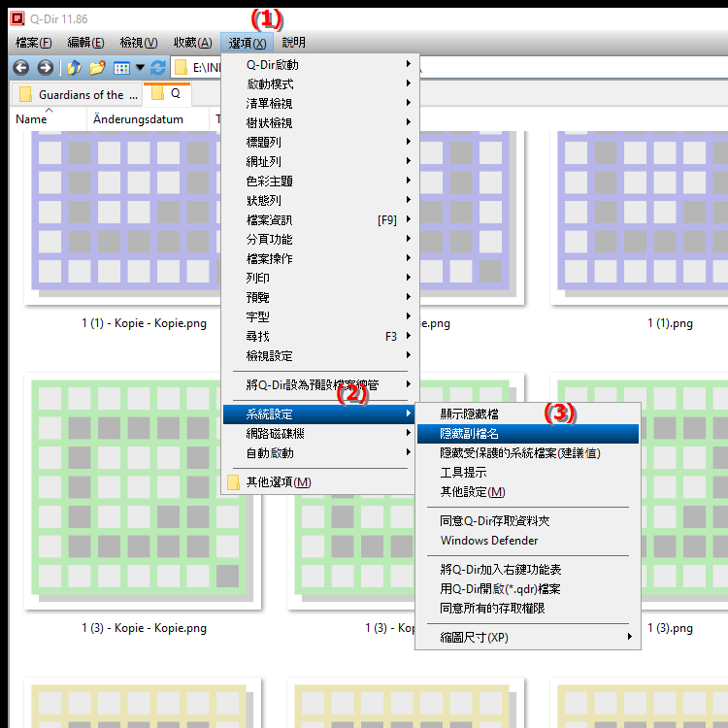
Task: Open the 列印 submenu
Action: tap(320, 279)
